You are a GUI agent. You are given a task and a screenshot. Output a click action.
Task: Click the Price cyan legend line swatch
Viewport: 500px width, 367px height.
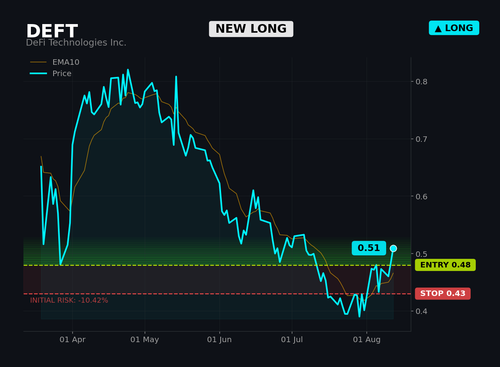(x=38, y=73)
